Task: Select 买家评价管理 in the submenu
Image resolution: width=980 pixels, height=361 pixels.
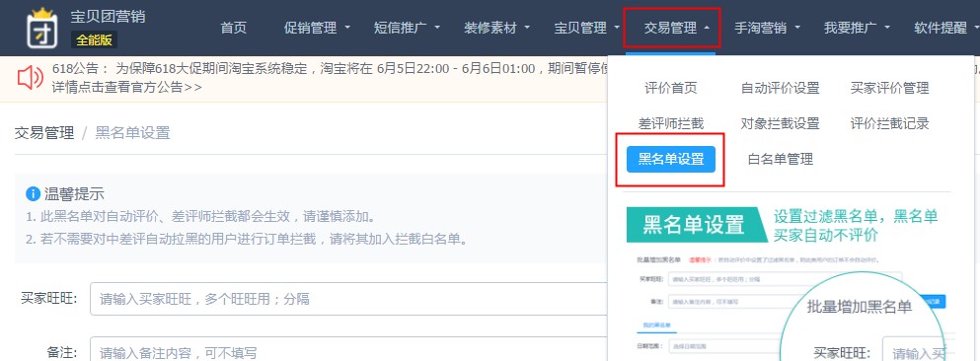Action: point(889,88)
